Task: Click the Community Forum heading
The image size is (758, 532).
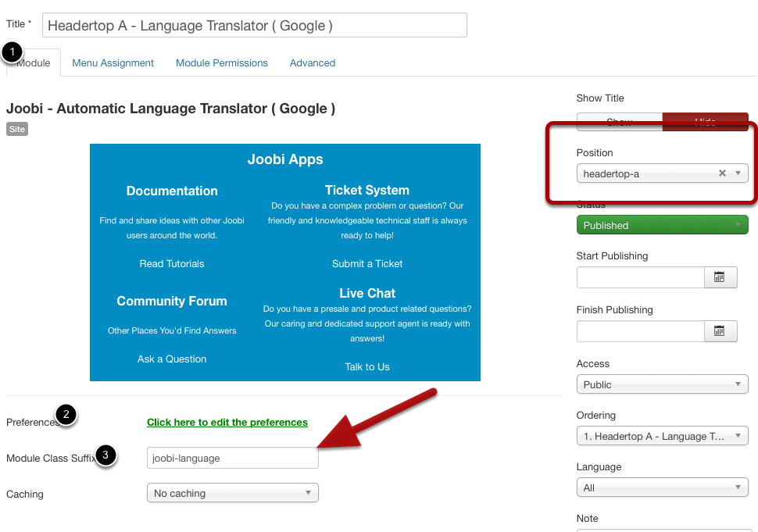Action: click(172, 301)
